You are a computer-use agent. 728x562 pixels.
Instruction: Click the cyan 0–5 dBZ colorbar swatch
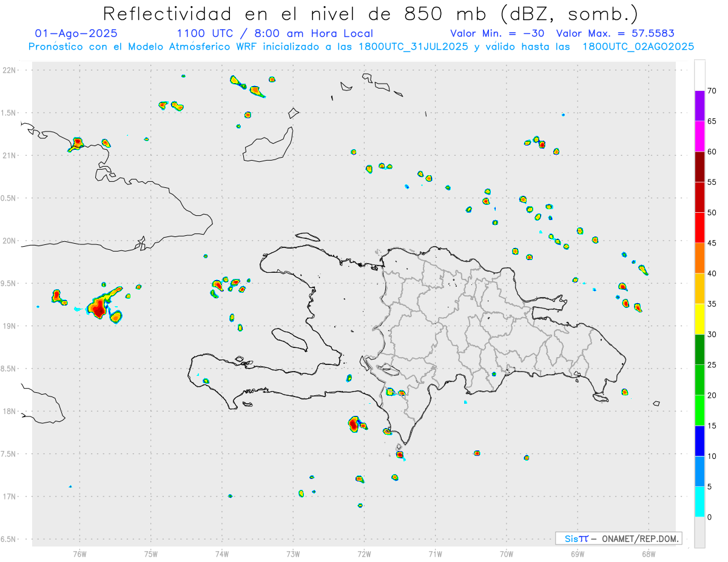tap(699, 502)
